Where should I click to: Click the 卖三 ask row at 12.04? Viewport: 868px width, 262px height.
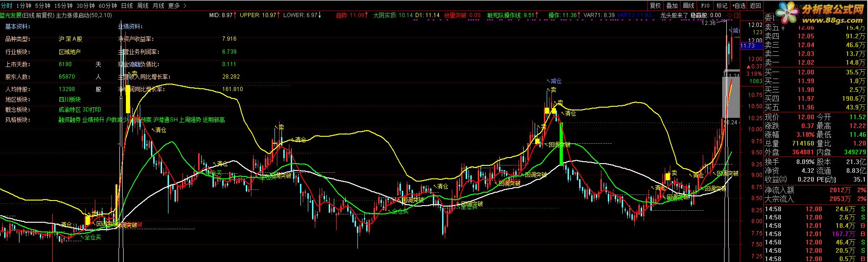tap(815, 45)
